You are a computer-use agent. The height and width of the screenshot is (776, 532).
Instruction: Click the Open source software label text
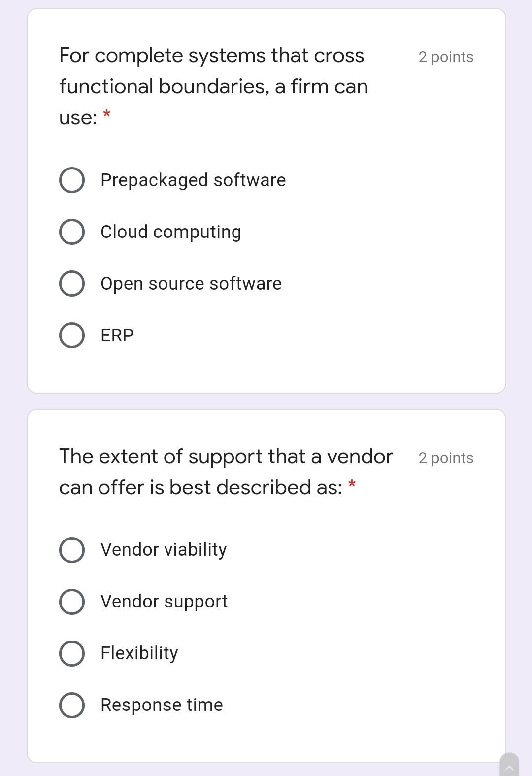(x=191, y=283)
